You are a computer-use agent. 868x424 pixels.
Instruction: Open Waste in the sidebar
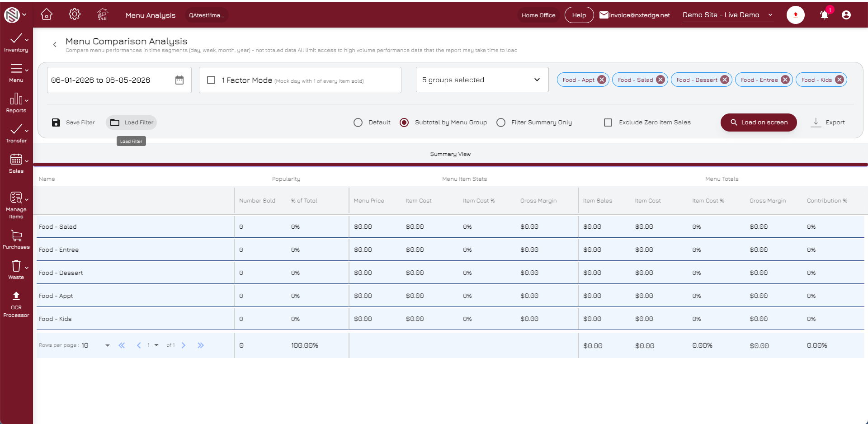click(x=16, y=270)
